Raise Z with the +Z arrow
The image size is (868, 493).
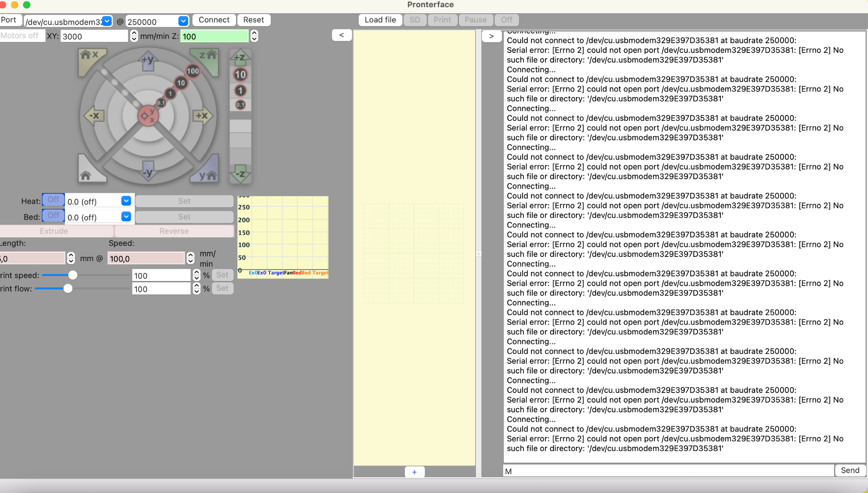tap(240, 57)
